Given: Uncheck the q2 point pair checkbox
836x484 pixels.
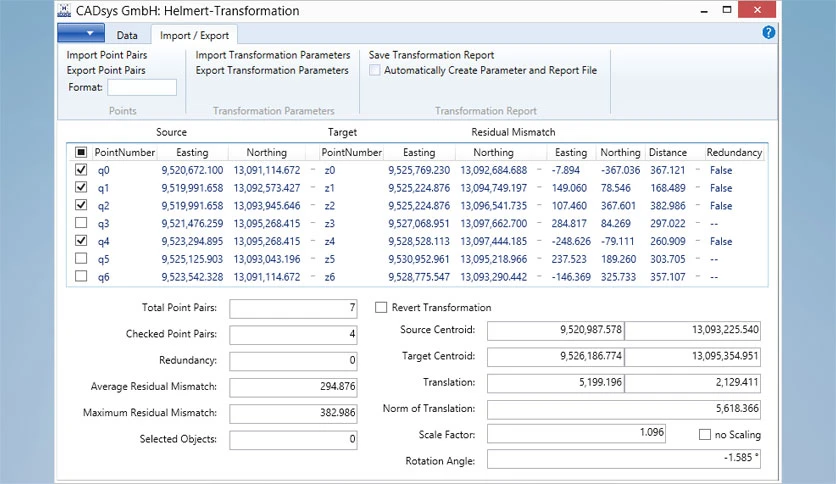Looking at the screenshot, I should [81, 205].
